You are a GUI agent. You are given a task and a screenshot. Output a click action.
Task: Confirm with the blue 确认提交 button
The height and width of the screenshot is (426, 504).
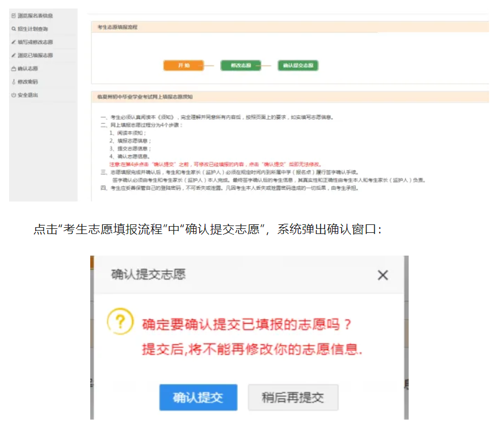point(198,398)
